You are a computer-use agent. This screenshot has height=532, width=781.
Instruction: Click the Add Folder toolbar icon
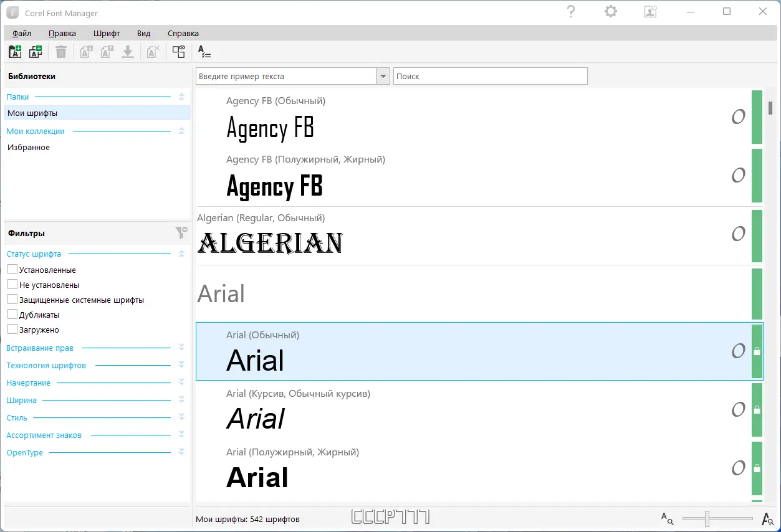point(15,52)
